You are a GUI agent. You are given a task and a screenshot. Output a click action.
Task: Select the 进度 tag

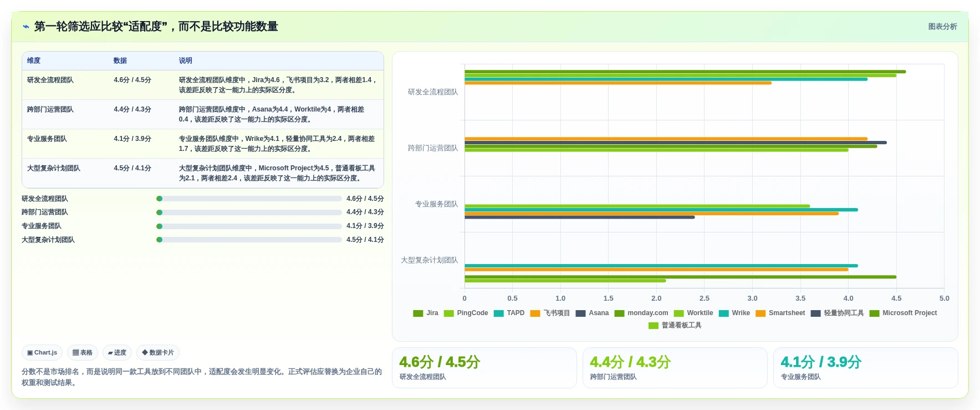point(117,352)
